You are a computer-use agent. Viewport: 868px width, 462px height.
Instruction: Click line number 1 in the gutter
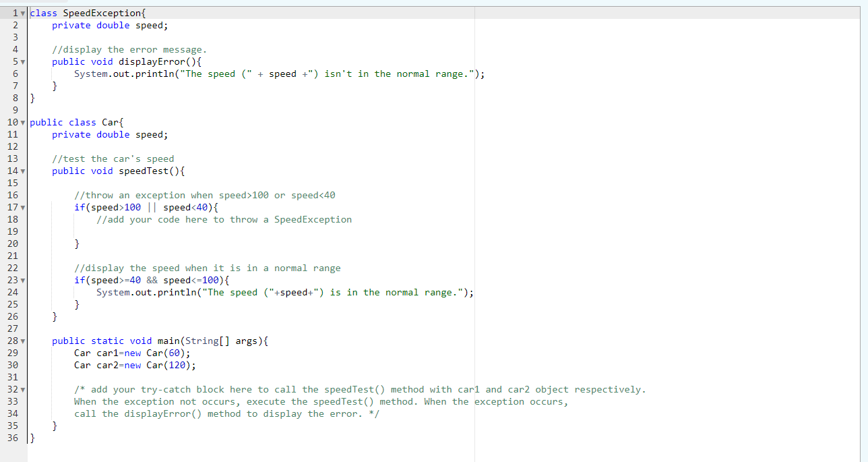(x=14, y=13)
